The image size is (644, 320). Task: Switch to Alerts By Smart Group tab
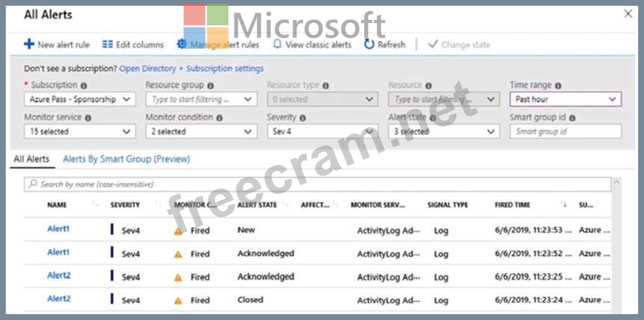click(126, 159)
